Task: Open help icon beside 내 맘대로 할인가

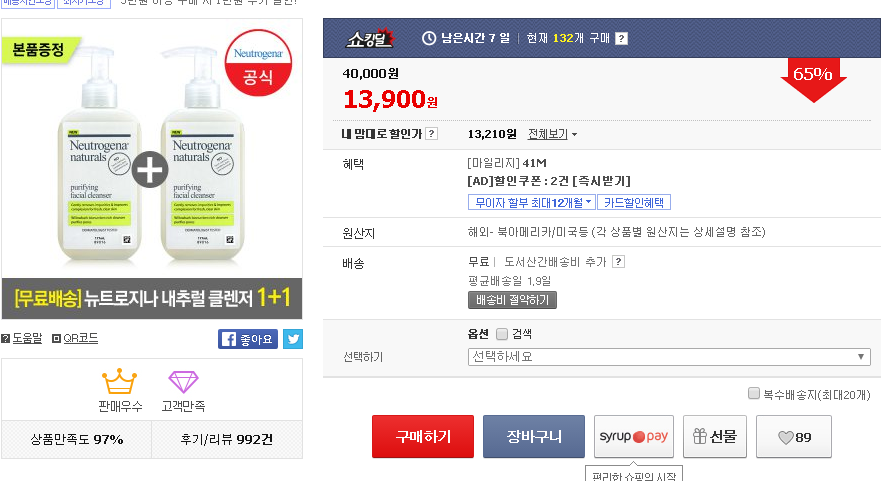Action: 432,134
